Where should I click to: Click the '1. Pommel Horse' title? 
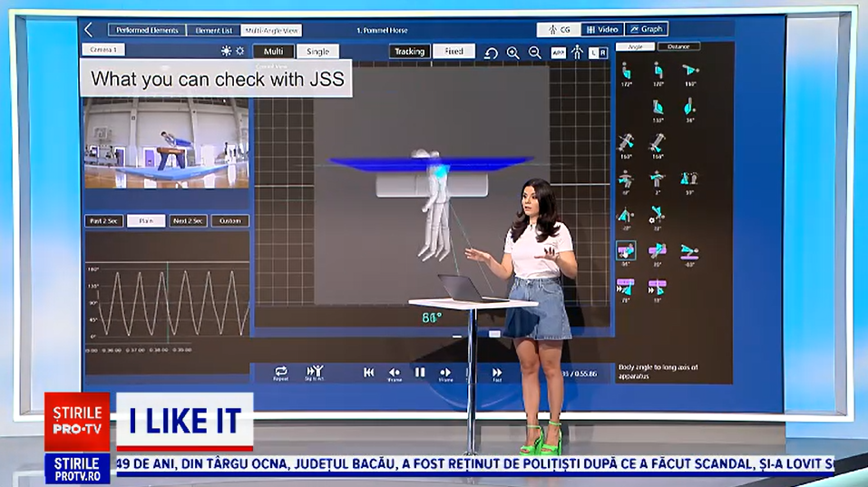click(382, 31)
